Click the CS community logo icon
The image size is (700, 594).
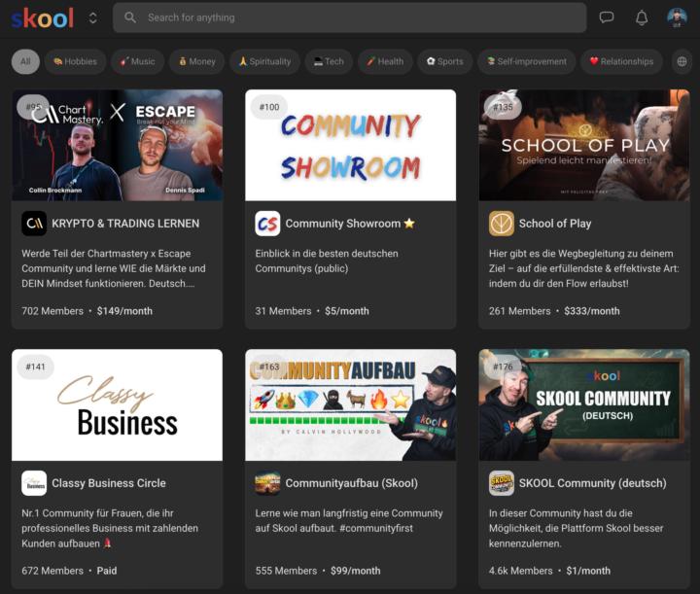[x=267, y=224]
